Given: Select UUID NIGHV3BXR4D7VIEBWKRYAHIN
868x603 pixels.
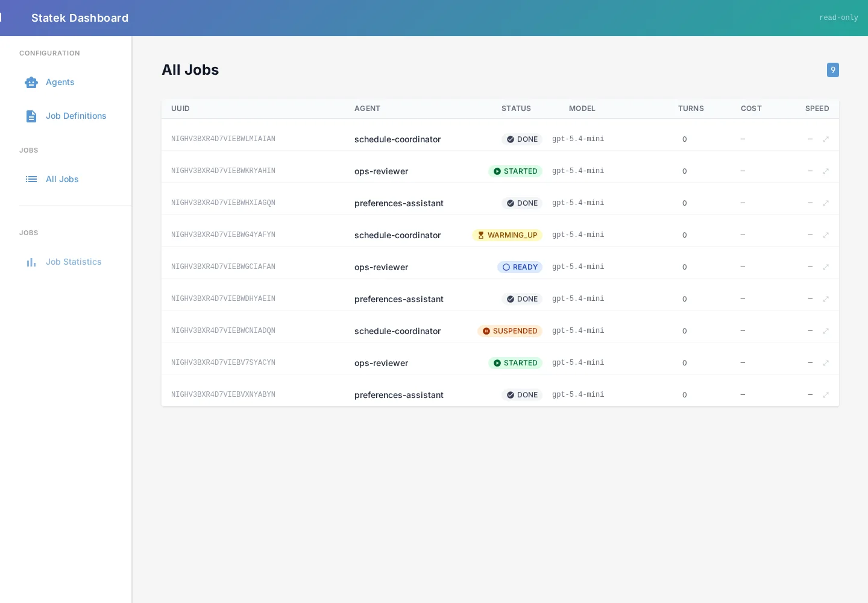Looking at the screenshot, I should pos(223,171).
